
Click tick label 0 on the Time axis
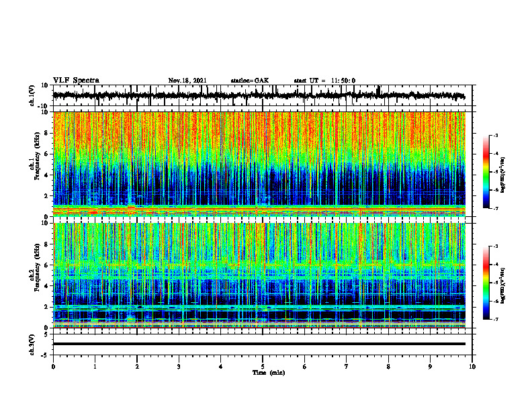(53, 367)
